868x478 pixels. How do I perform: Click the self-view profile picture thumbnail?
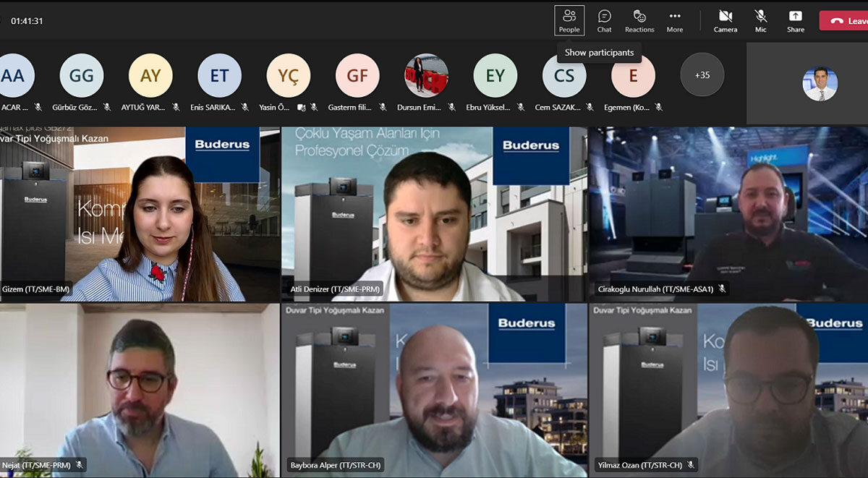820,84
